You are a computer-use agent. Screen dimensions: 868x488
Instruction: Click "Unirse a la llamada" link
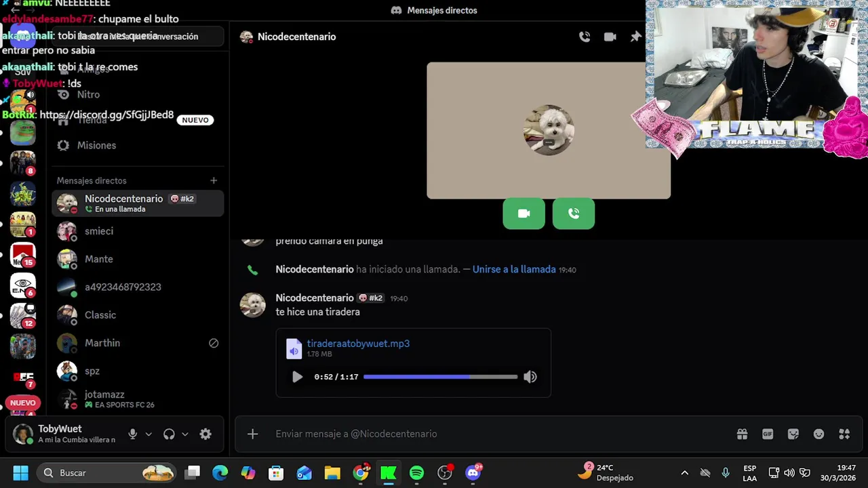[x=514, y=269]
